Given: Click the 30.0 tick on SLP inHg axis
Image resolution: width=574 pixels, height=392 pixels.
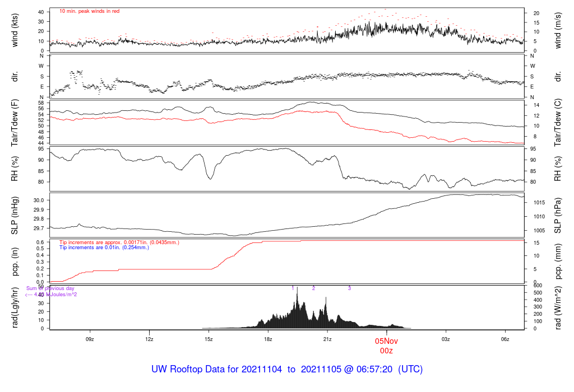Looking at the screenshot, I should point(39,200).
